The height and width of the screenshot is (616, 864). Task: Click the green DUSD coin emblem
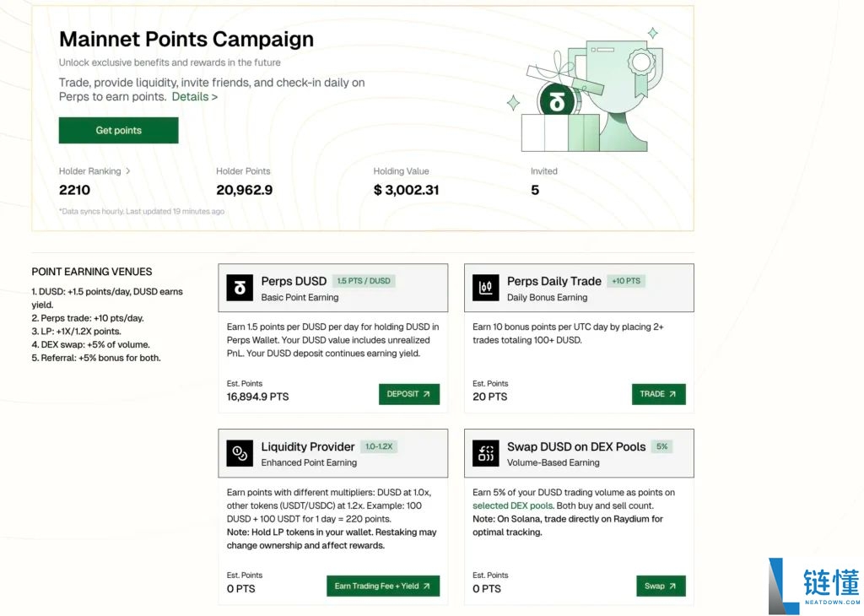tap(556, 103)
